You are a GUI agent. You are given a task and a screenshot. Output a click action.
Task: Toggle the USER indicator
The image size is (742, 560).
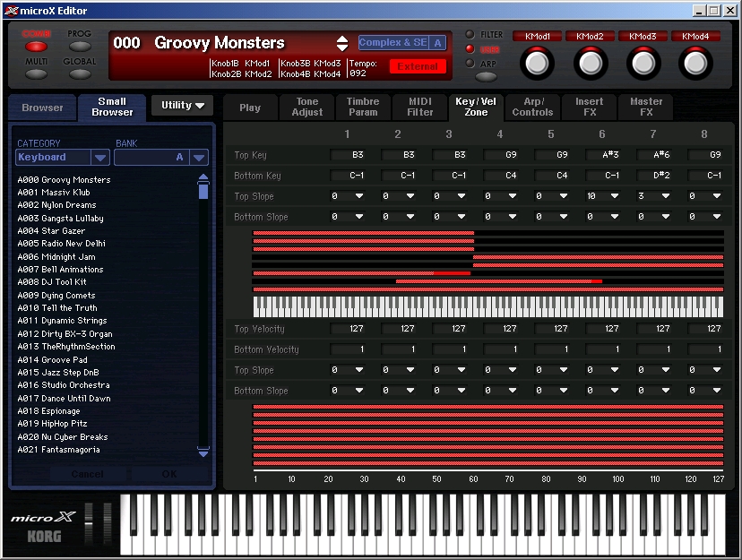click(470, 48)
